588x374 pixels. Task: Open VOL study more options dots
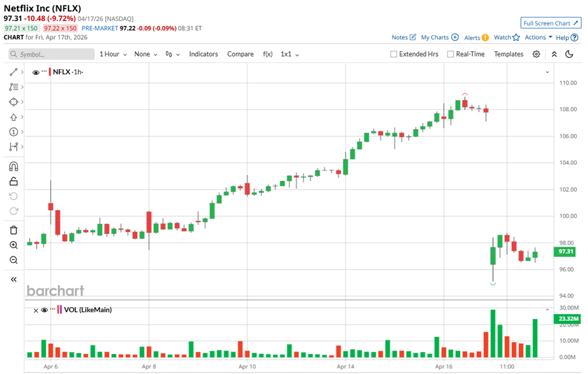coord(53,309)
